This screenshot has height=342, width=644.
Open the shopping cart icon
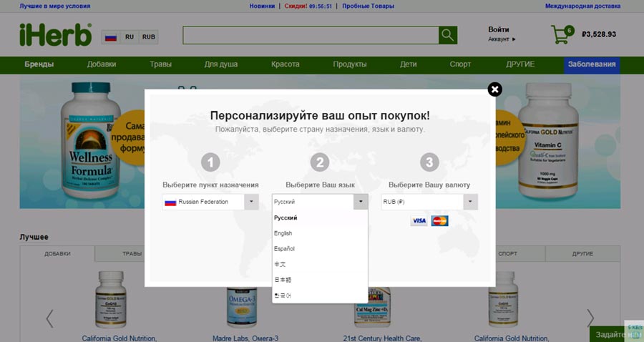562,34
